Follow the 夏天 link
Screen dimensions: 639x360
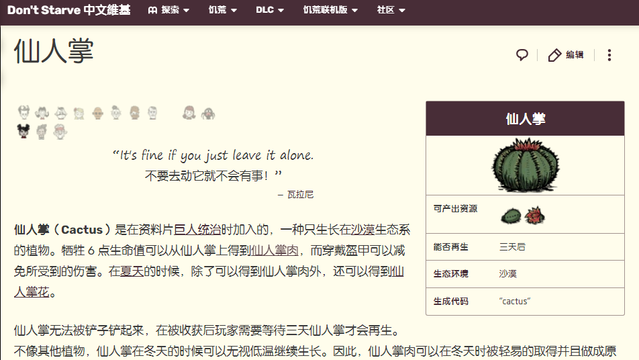(132, 271)
